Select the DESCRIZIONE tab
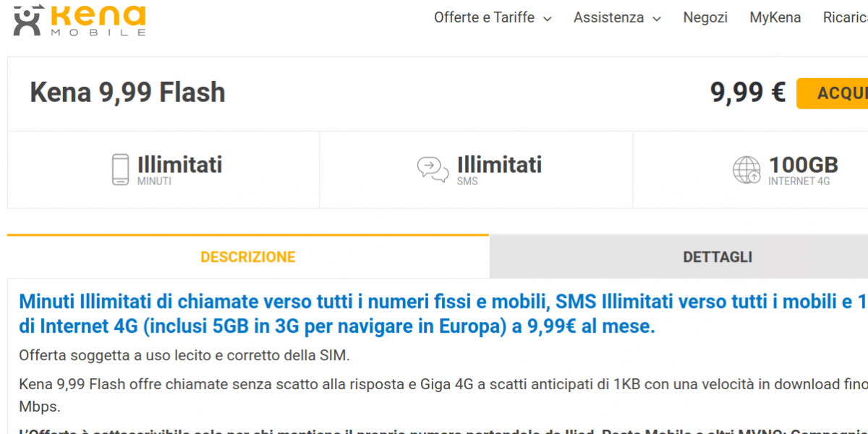The image size is (868, 434). click(x=248, y=257)
